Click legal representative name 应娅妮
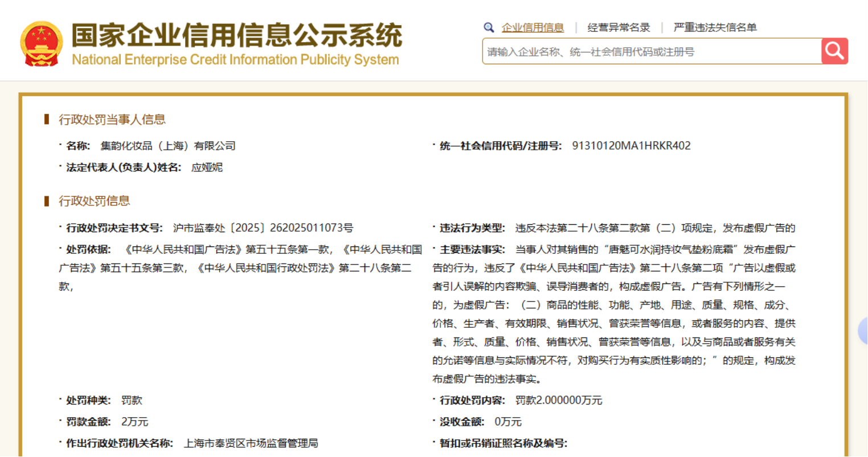Image resolution: width=868 pixels, height=457 pixels. (x=207, y=167)
